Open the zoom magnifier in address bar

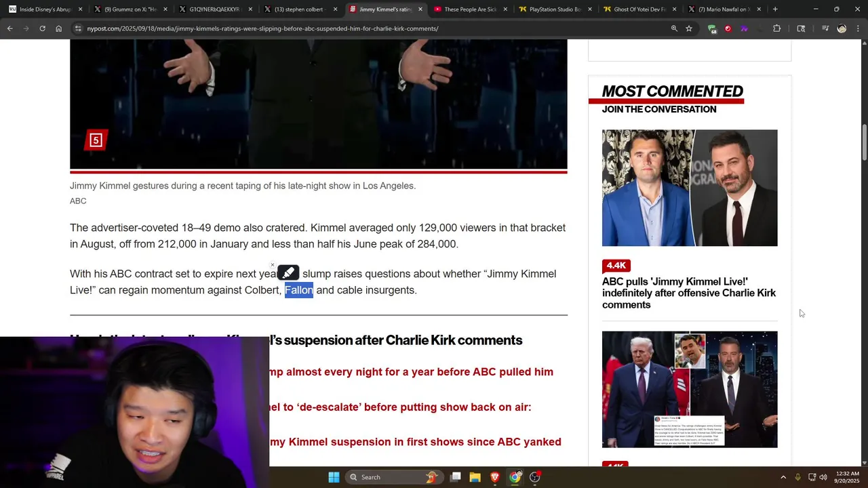tap(674, 28)
